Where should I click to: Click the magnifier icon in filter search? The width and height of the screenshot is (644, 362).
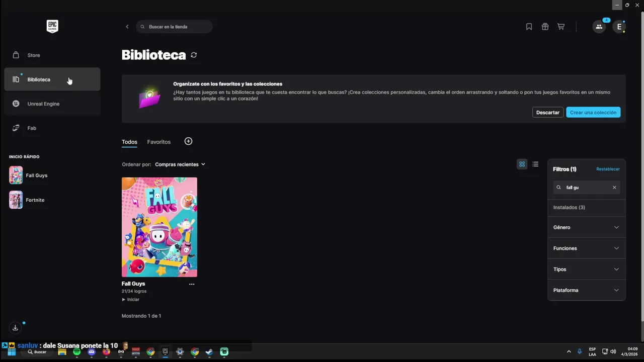(558, 188)
